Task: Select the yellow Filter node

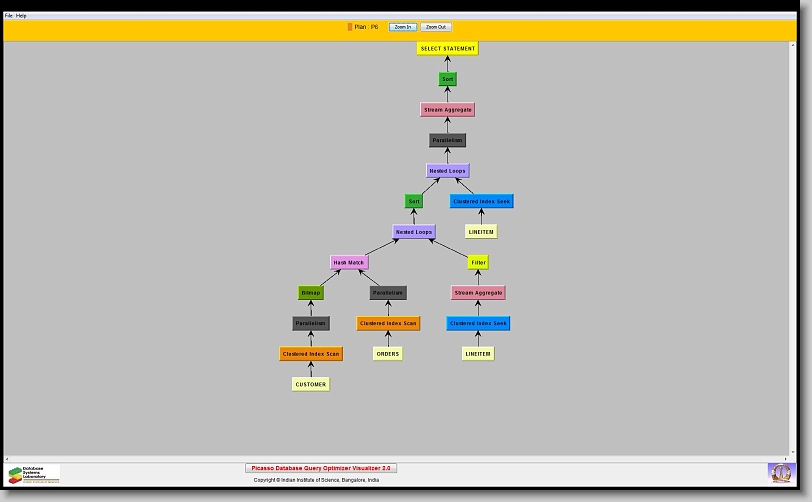Action: (x=478, y=262)
